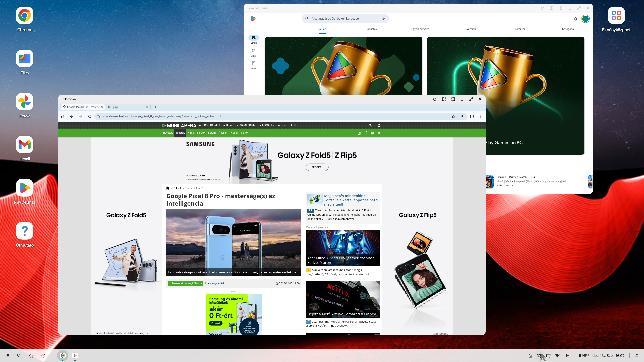Open the Play Store account avatar B
This screenshot has height=362, width=644.
pos(585,19)
